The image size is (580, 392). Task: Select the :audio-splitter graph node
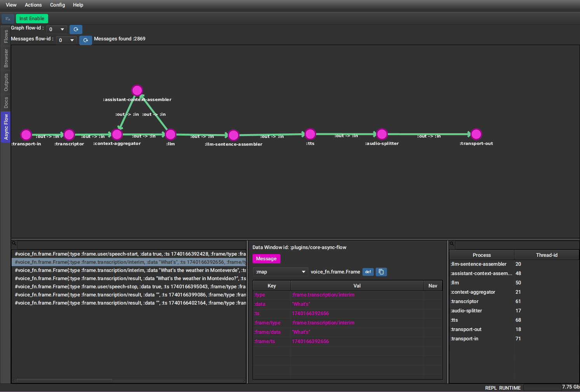click(382, 134)
